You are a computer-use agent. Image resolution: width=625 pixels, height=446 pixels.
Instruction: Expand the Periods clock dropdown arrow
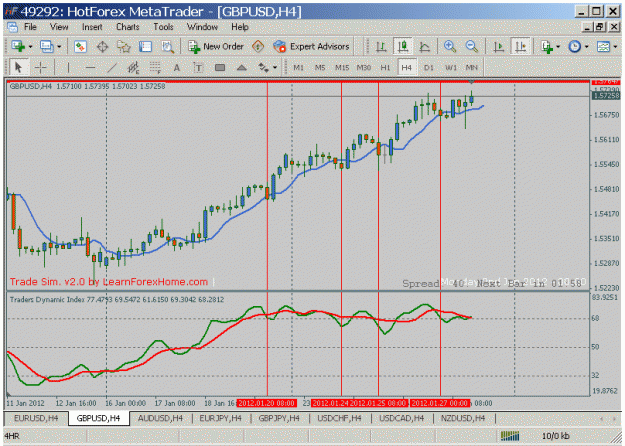pyautogui.click(x=586, y=47)
